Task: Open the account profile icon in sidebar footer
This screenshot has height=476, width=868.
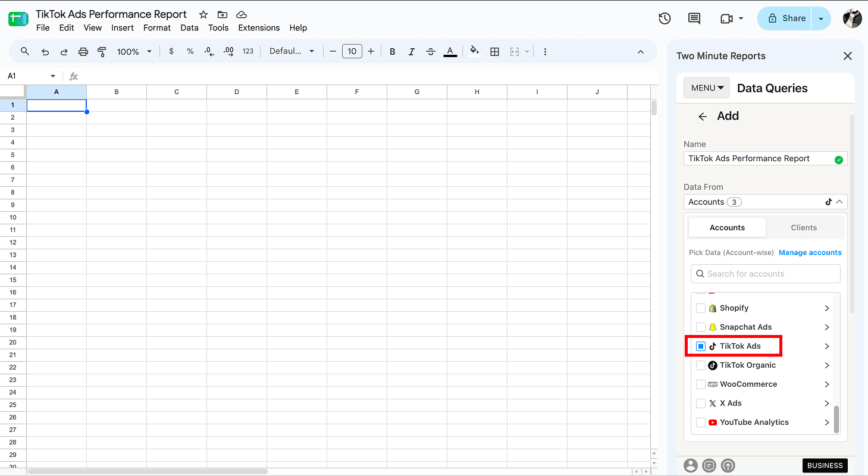Action: point(690,465)
